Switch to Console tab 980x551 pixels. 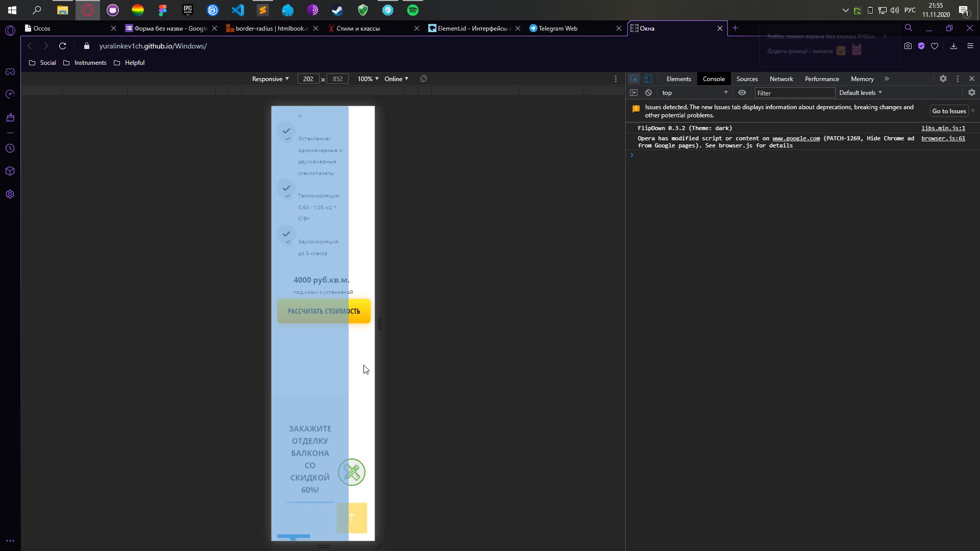point(714,79)
